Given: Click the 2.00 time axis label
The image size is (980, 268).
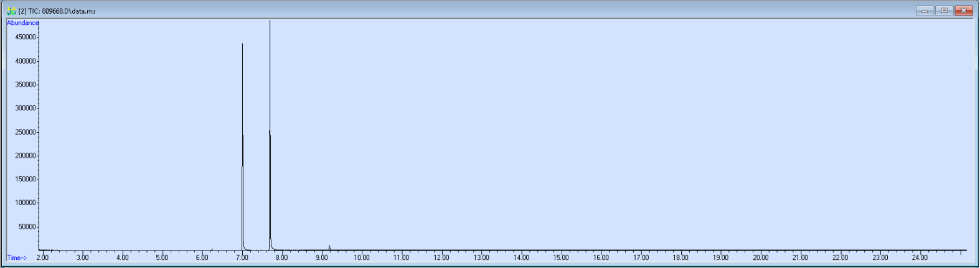Looking at the screenshot, I should click(x=42, y=257).
